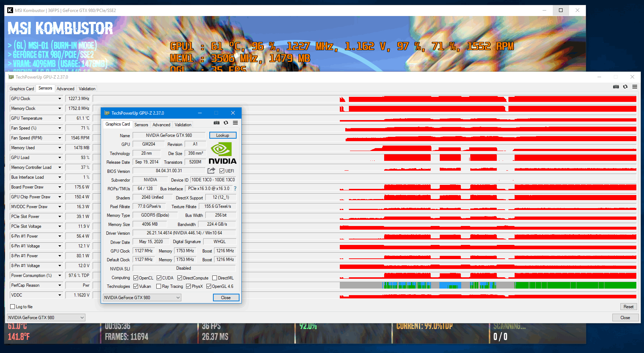Refresh front GPU-Z window with refresh icon
Image resolution: width=644 pixels, height=353 pixels.
click(226, 123)
